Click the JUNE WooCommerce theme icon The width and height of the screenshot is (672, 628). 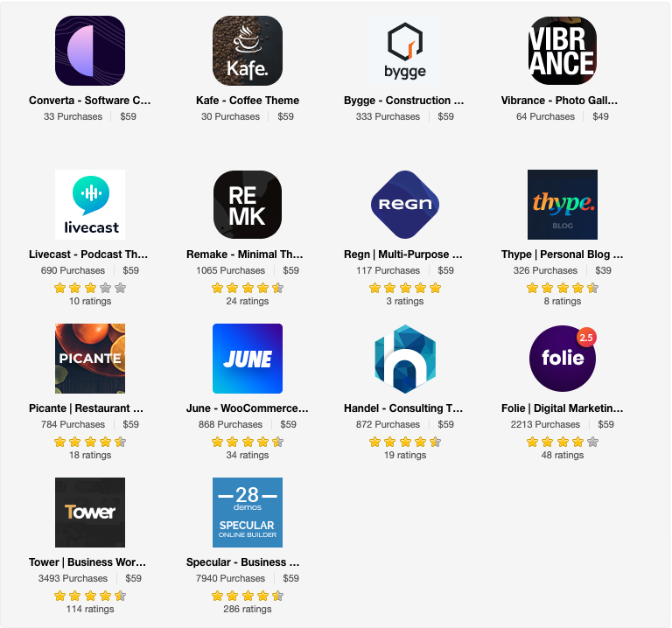248,359
